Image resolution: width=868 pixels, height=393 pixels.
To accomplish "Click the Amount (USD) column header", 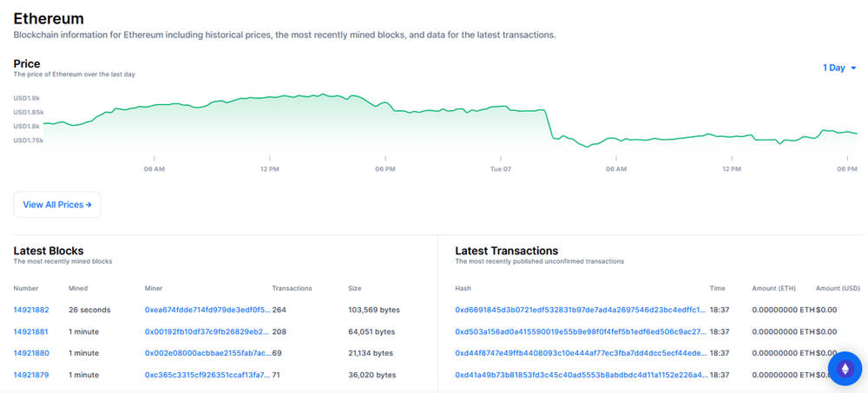I will pyautogui.click(x=838, y=288).
